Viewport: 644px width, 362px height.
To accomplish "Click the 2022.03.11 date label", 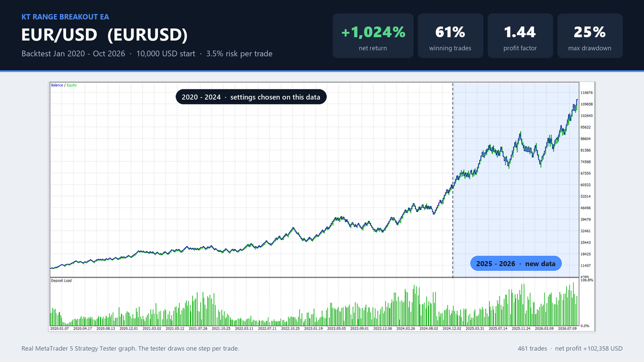I will [244, 329].
